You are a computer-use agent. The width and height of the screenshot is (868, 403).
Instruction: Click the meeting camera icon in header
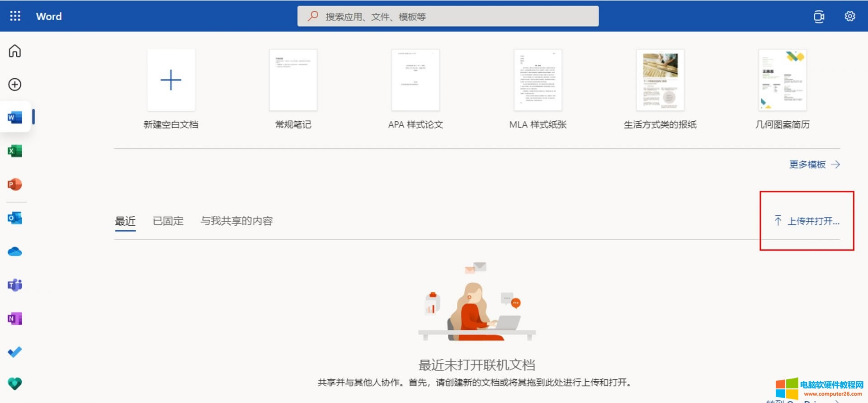(x=819, y=17)
